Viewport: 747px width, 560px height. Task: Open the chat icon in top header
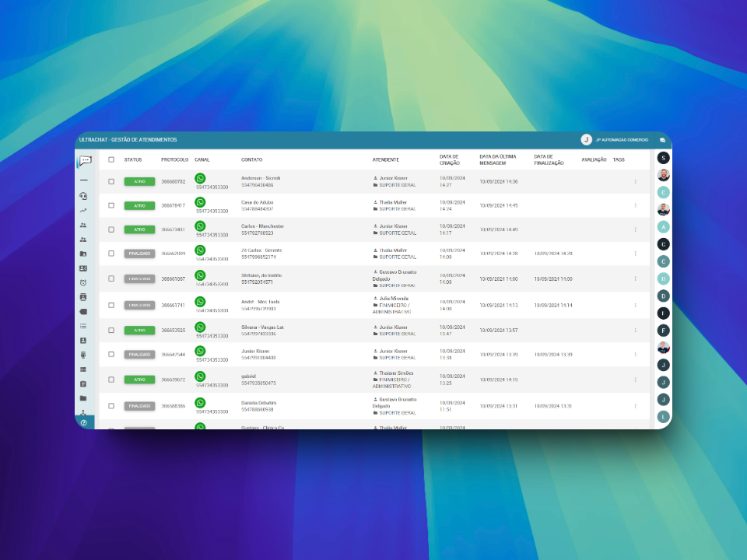(662, 141)
